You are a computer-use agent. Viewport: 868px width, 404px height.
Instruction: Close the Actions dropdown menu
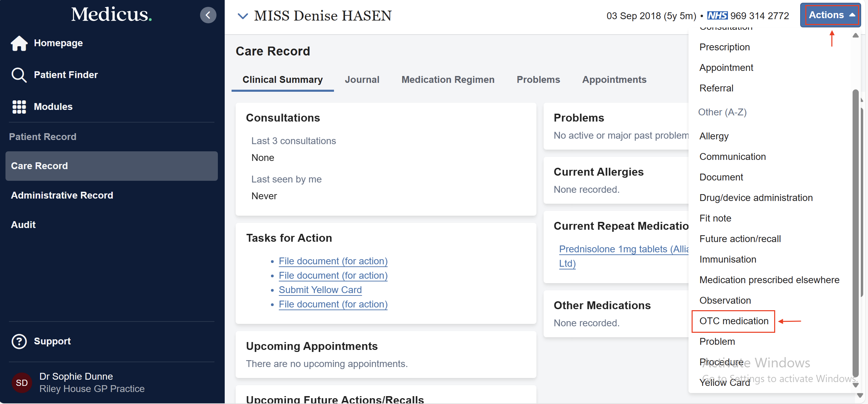830,15
